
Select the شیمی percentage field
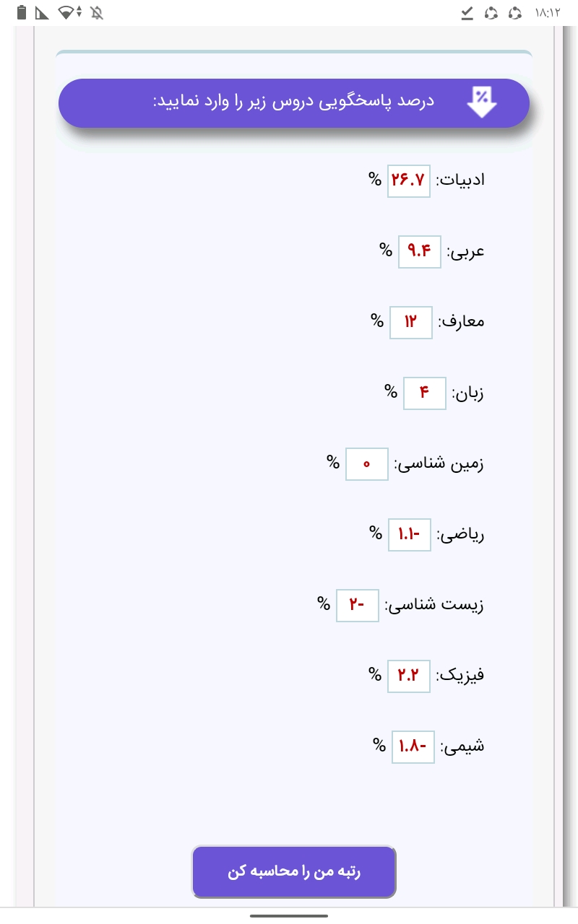pos(413,746)
